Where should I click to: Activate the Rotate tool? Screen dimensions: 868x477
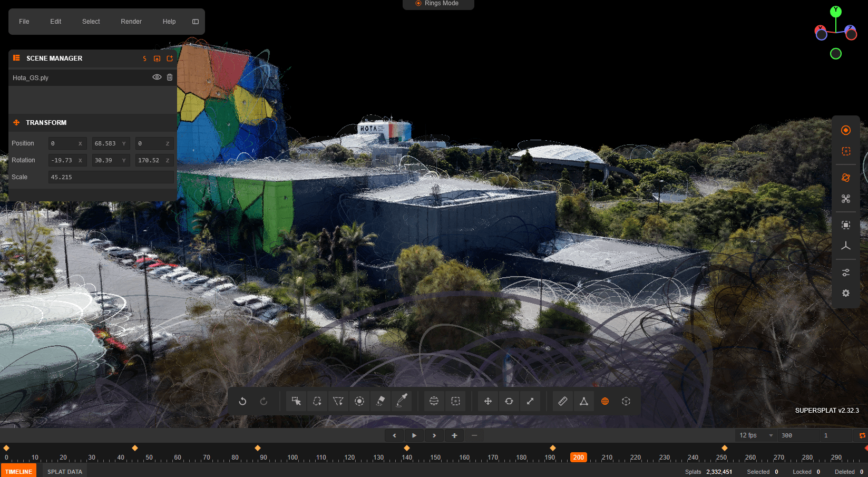click(509, 401)
